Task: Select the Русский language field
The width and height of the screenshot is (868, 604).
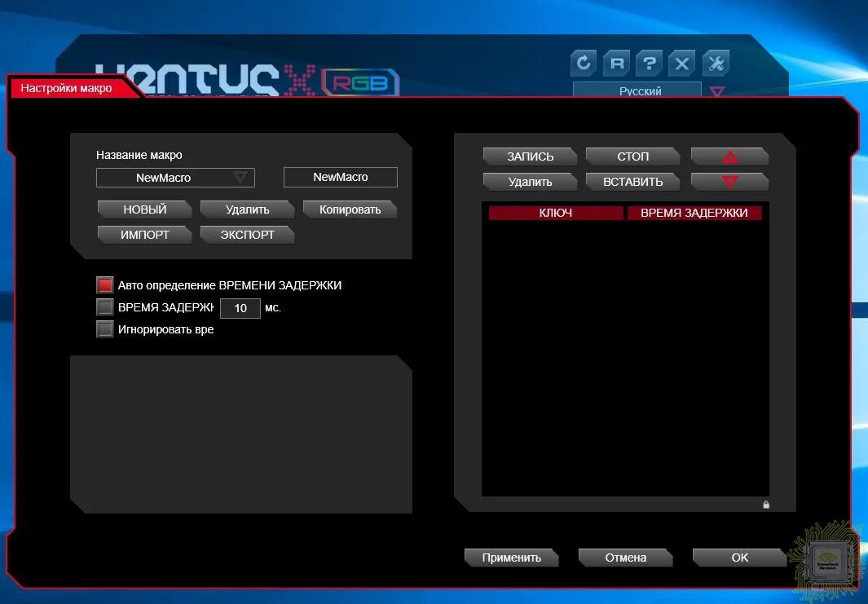Action: click(x=637, y=90)
